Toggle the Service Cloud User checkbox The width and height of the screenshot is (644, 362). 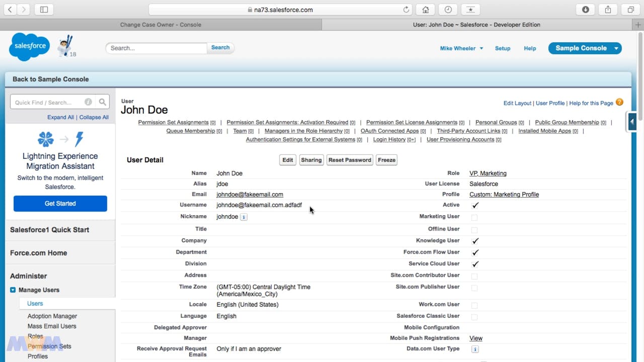point(475,264)
